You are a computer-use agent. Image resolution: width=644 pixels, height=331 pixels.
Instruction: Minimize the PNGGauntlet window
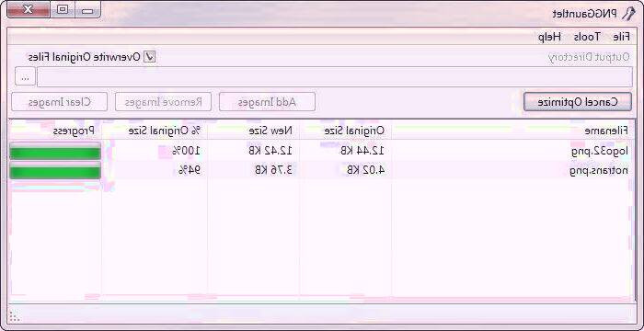[87, 10]
